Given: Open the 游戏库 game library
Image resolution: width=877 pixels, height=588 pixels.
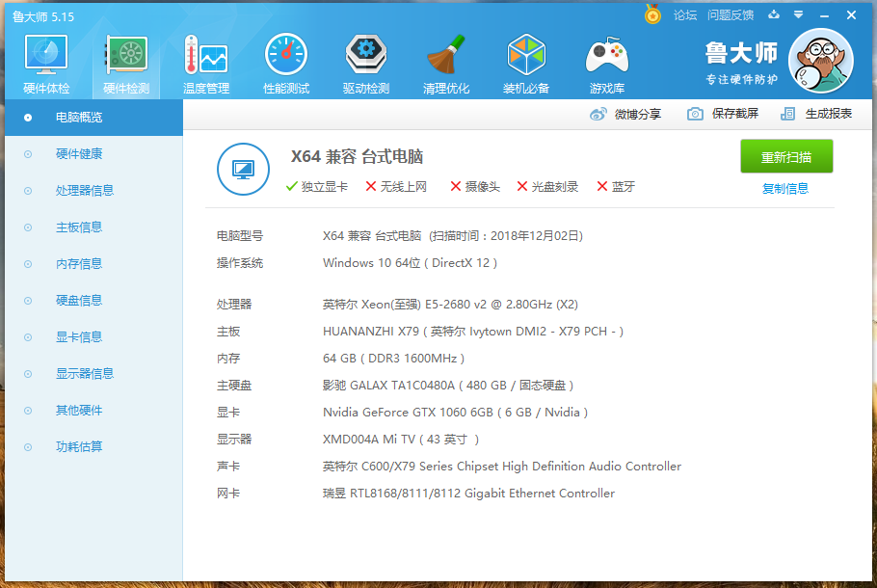Looking at the screenshot, I should pos(606,61).
